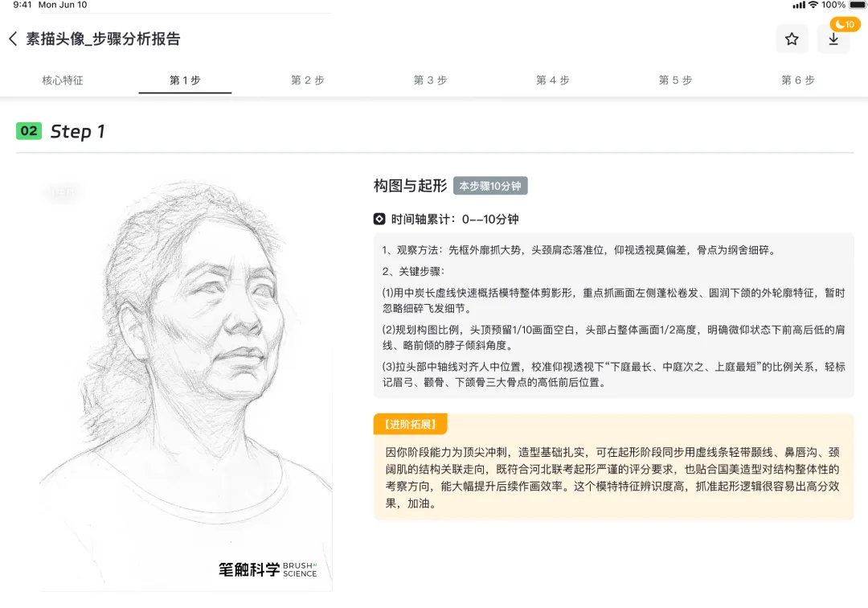Tap the battery icon in status bar

(x=857, y=5)
